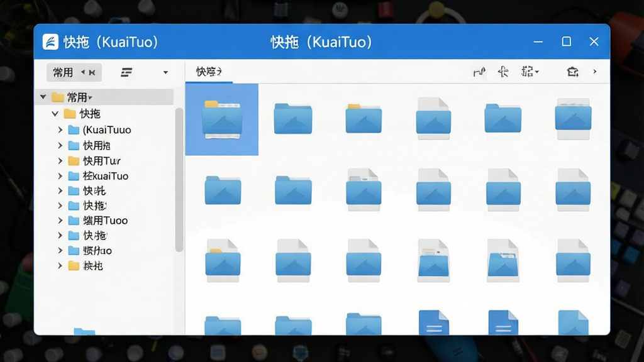Image resolution: width=644 pixels, height=362 pixels.
Task: Expand the folder row ending in 用Tuoo
Action: 60,221
